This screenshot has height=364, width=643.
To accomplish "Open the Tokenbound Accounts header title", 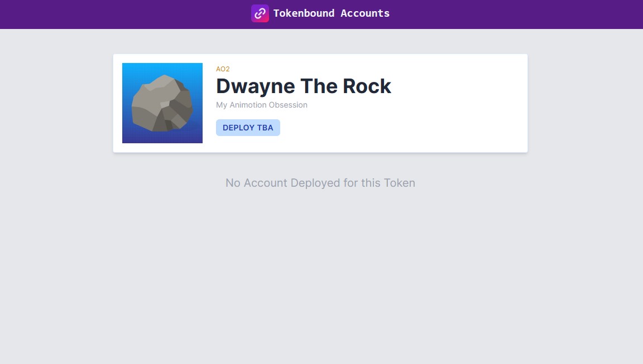I will coord(332,13).
